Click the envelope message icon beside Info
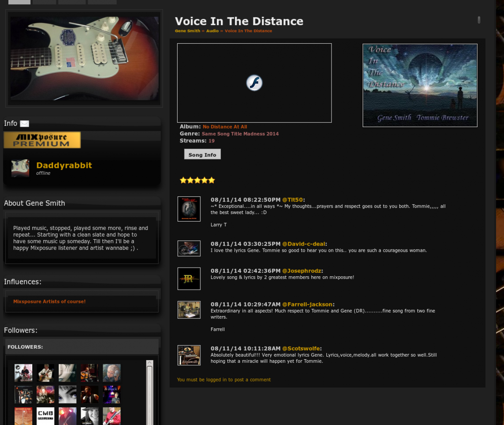Screen dimensions: 504x425 pyautogui.click(x=24, y=124)
